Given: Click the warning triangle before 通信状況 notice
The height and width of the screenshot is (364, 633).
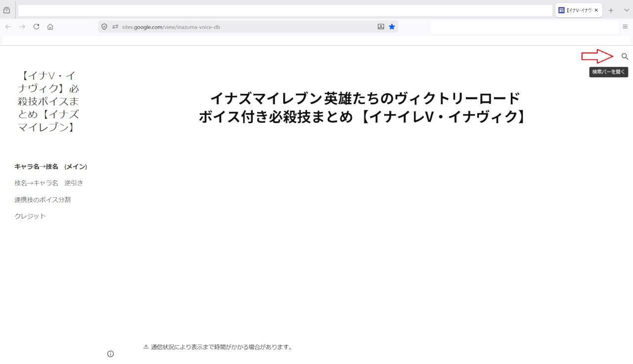Looking at the screenshot, I should [146, 347].
